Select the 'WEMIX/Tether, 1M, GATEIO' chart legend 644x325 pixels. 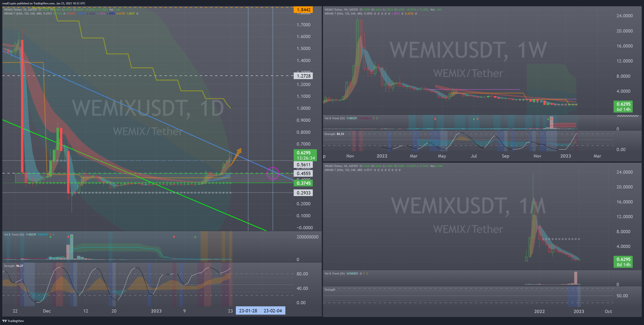tap(341, 166)
